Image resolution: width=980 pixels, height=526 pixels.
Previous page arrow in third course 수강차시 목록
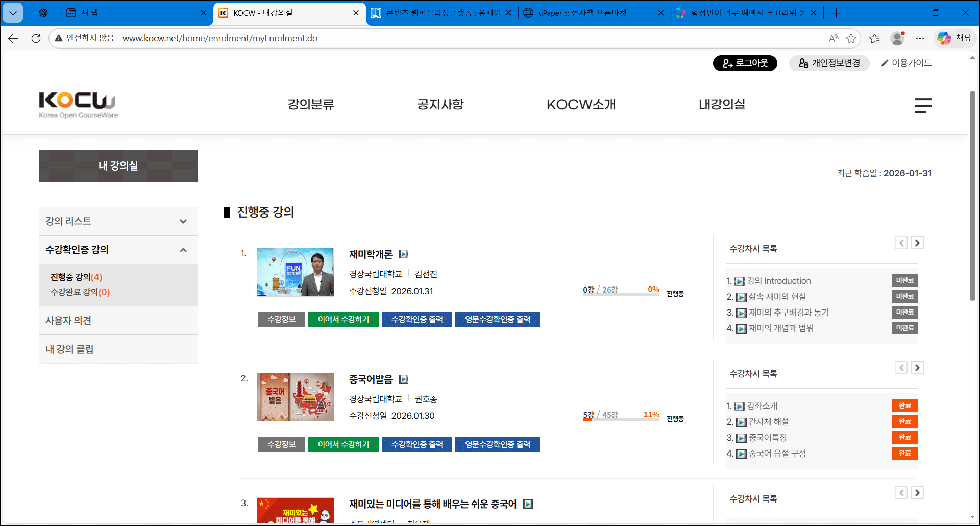901,493
